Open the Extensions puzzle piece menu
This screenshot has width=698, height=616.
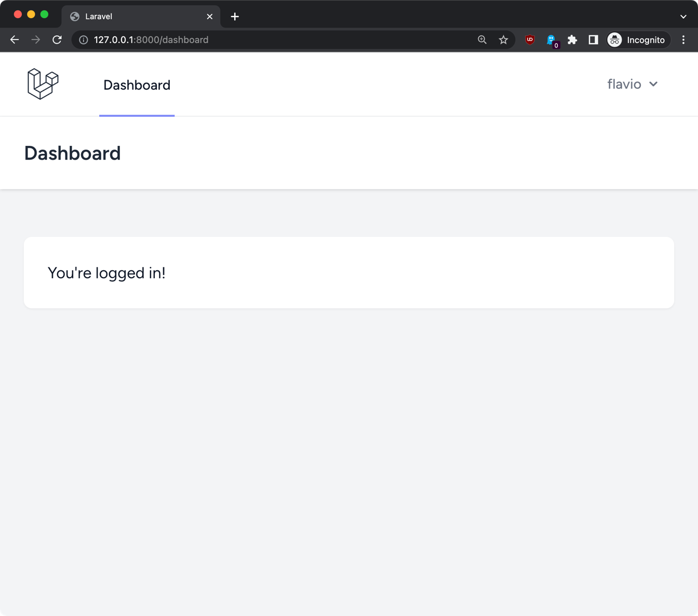click(572, 40)
